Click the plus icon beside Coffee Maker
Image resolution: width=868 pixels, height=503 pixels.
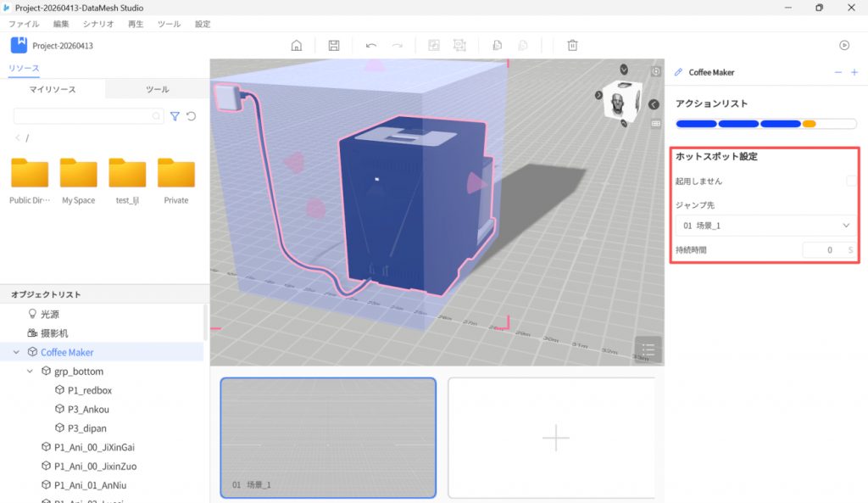(x=854, y=73)
